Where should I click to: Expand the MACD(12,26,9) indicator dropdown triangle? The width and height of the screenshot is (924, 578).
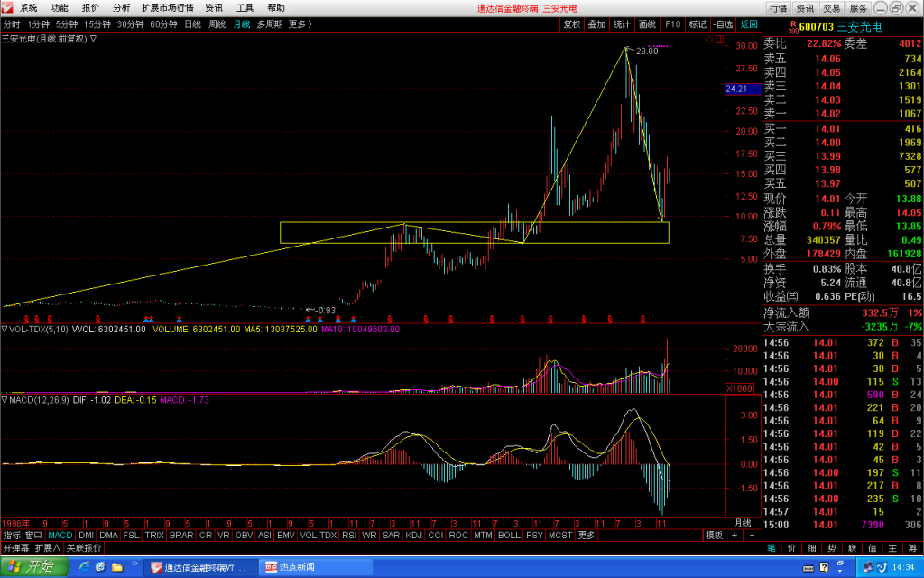point(5,400)
